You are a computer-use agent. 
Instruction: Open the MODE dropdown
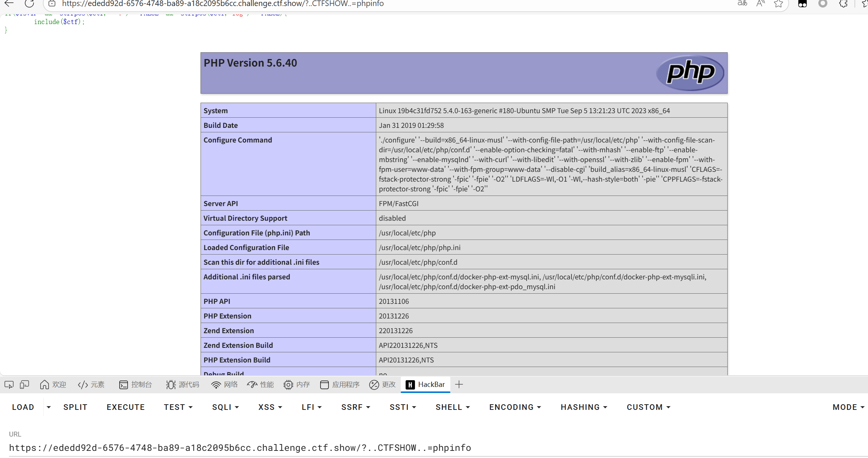pos(848,407)
